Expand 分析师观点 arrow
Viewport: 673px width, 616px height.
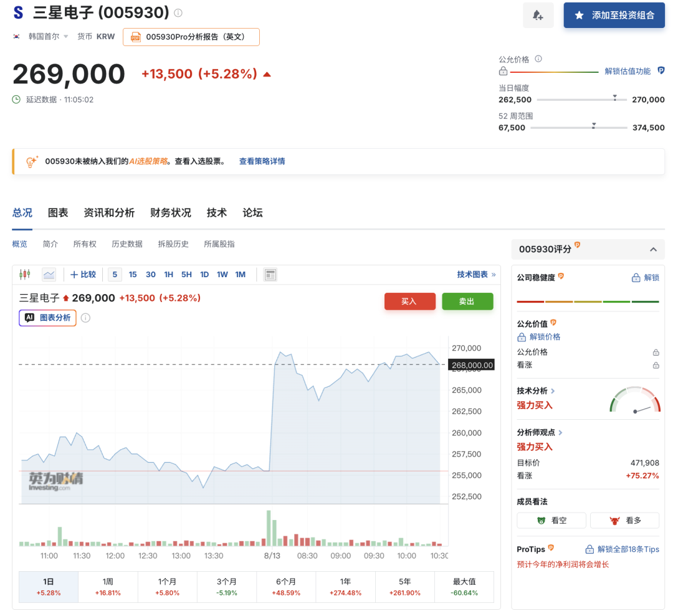(x=561, y=432)
